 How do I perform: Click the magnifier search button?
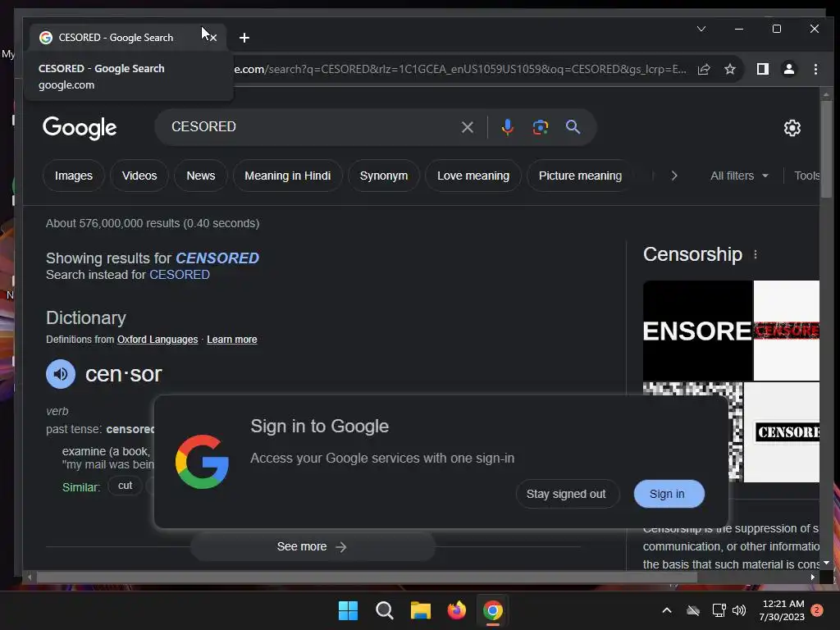[573, 127]
